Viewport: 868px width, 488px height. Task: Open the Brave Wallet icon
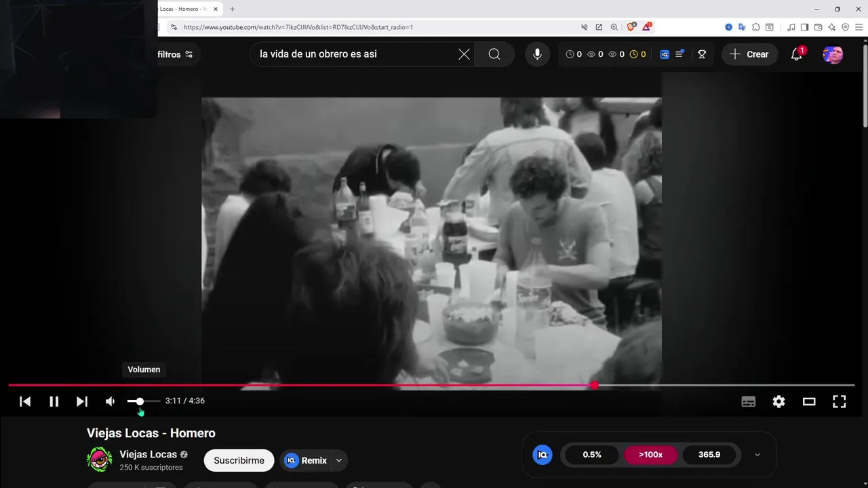coord(818,27)
